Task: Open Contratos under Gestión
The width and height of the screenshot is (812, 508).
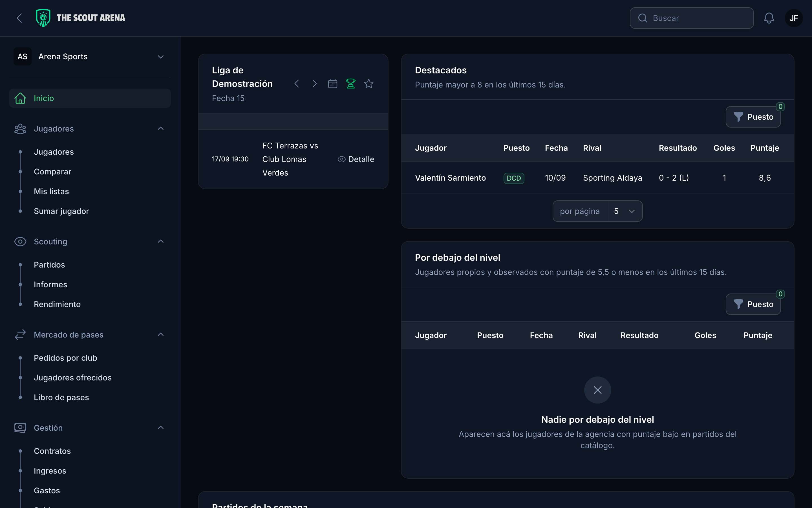Action: click(52, 451)
